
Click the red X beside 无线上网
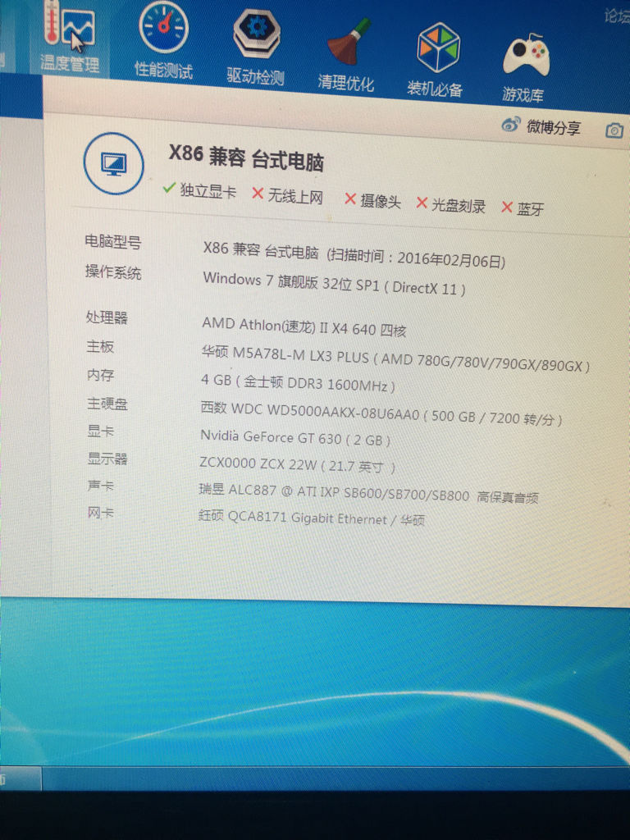pyautogui.click(x=258, y=193)
